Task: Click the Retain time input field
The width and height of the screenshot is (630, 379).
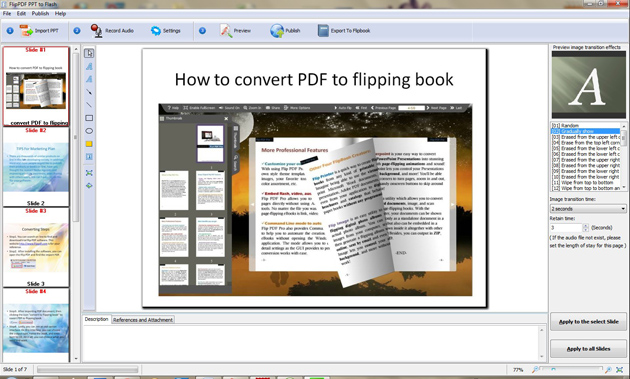Action: (566, 227)
